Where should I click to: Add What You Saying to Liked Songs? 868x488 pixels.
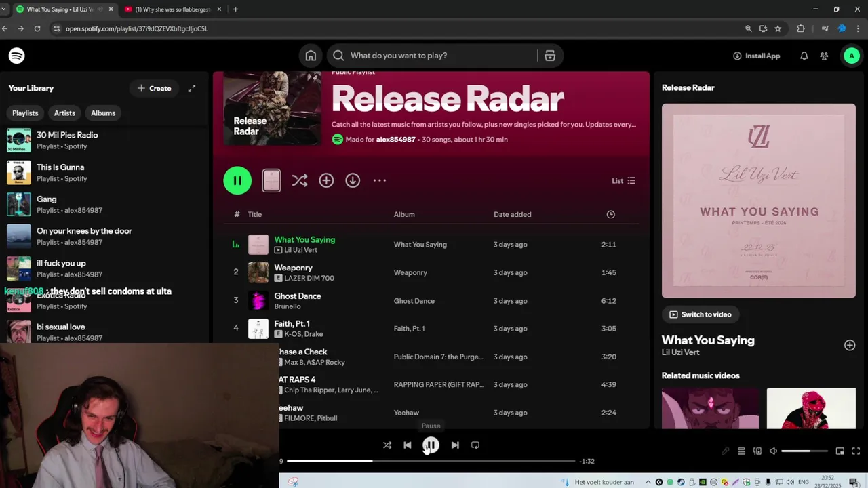(x=850, y=345)
